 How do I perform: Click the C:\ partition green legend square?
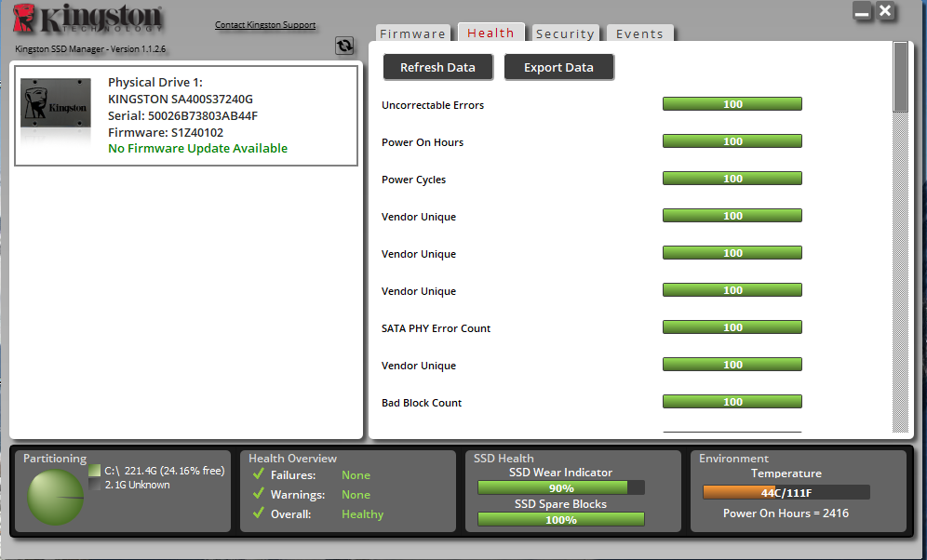click(x=95, y=471)
